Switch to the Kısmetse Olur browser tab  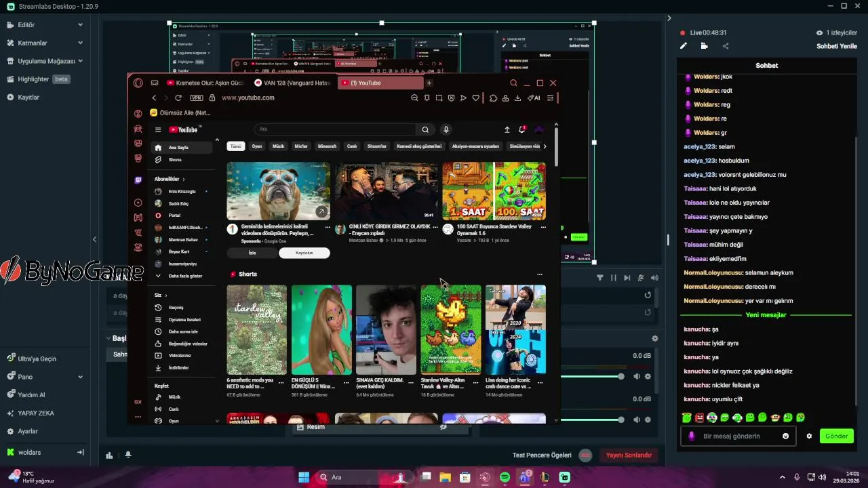[205, 83]
